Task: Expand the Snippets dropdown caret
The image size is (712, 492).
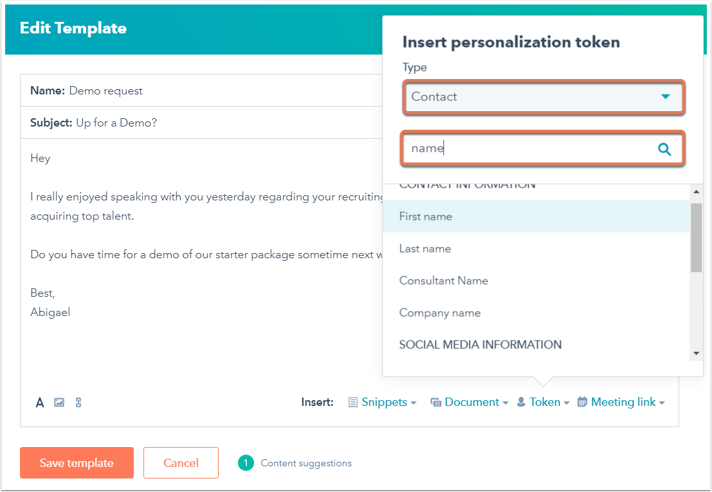Action: coord(413,403)
